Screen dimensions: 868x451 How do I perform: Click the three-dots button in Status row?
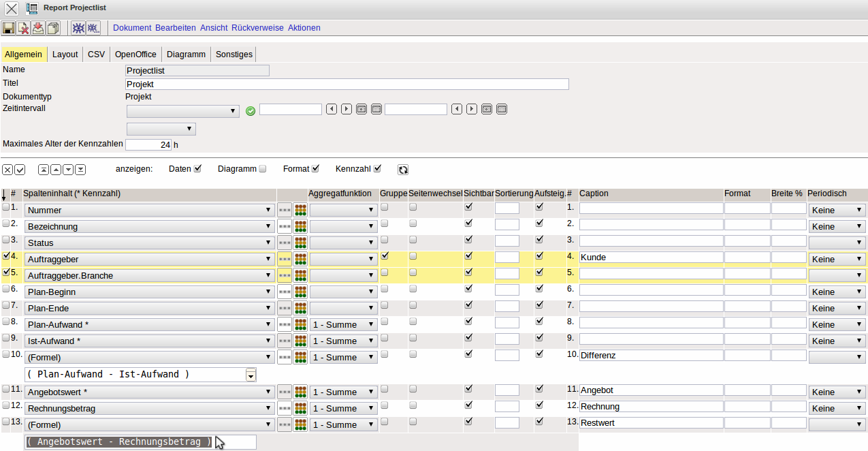coord(285,243)
